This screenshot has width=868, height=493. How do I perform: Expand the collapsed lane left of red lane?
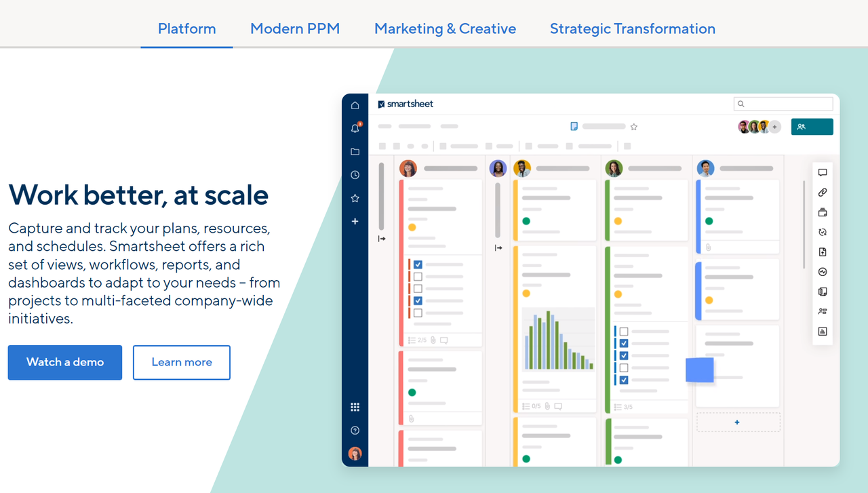382,239
